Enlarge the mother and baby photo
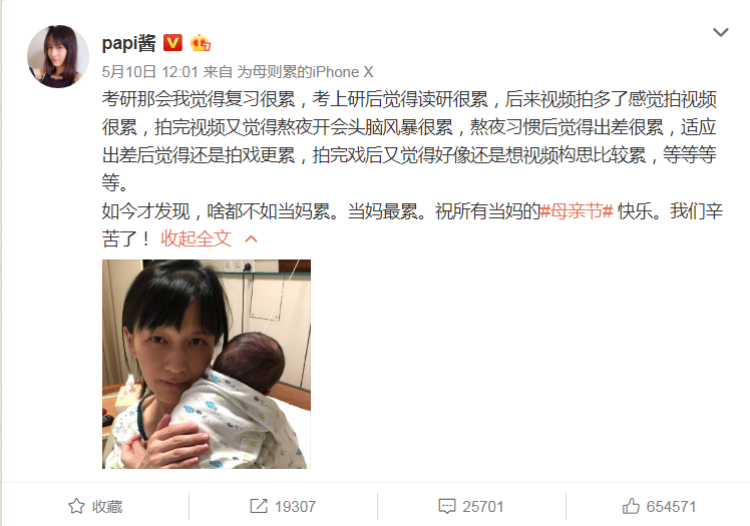The width and height of the screenshot is (750, 526). pos(206,364)
